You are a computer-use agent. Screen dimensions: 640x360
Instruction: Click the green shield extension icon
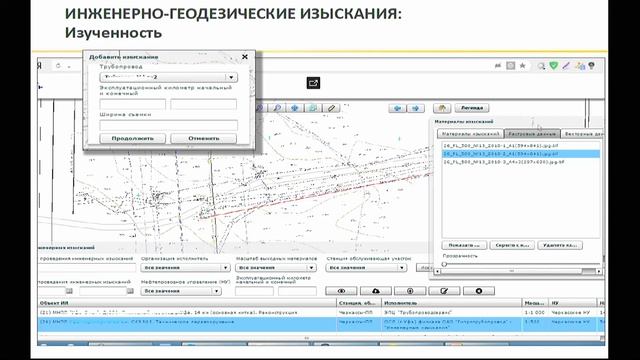(x=553, y=65)
